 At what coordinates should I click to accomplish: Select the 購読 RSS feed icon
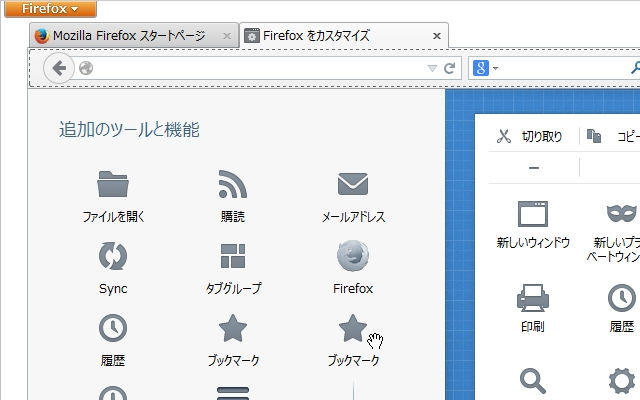(233, 184)
